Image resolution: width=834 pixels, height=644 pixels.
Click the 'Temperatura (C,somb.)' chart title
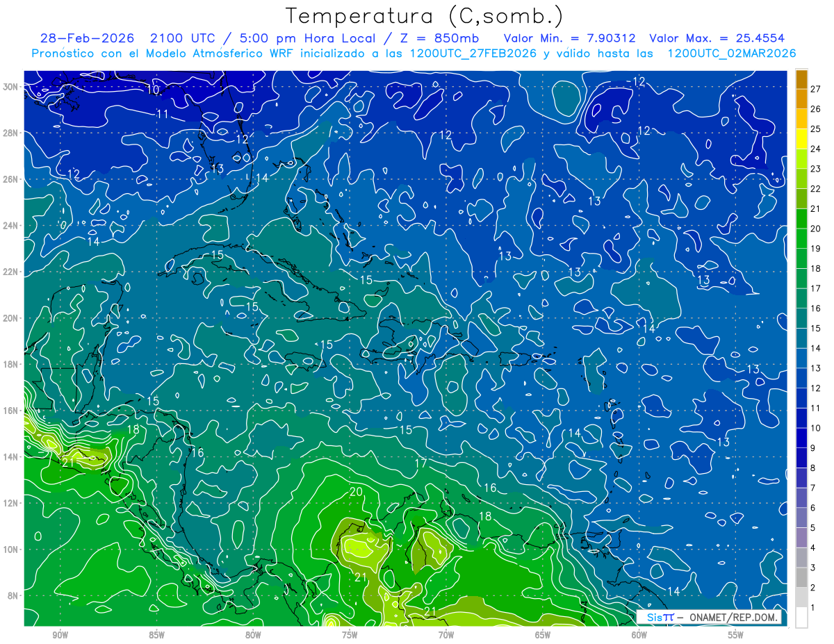click(x=425, y=16)
